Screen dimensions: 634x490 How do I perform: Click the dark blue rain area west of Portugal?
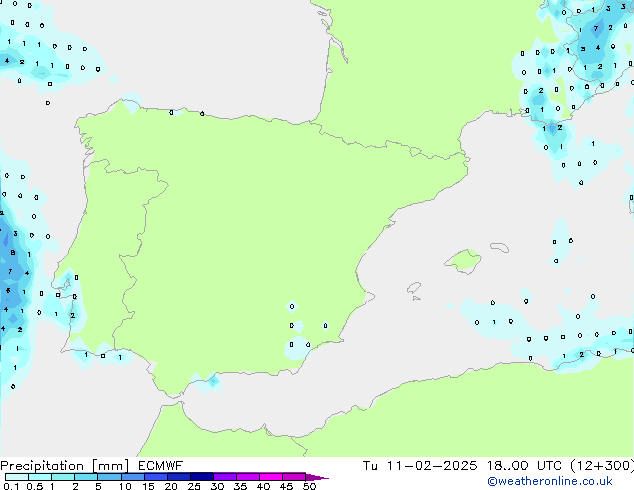coord(9,250)
